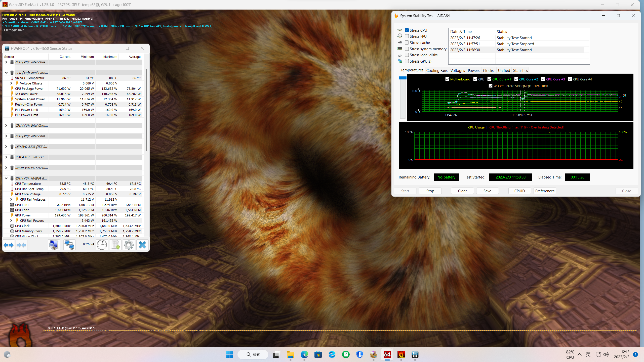Expand LENOVO 3328 sensor group
644x362 pixels.
[x=6, y=147]
